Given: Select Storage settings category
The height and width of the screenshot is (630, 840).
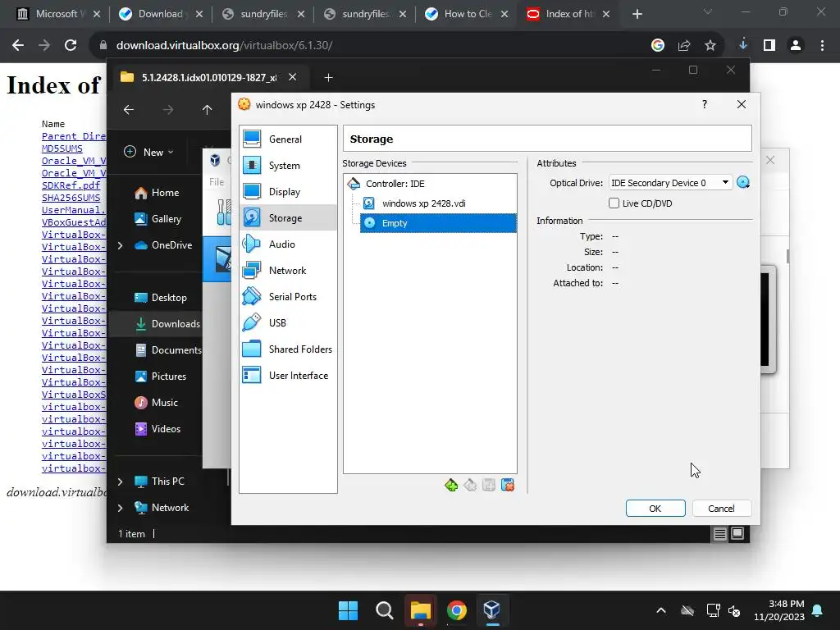Looking at the screenshot, I should click(288, 218).
